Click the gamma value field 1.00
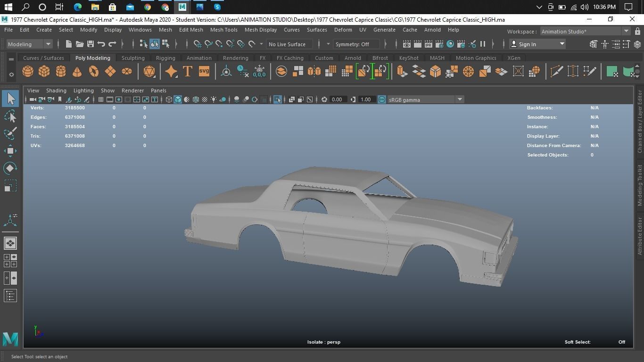Screen dimensions: 644x362 366,99
